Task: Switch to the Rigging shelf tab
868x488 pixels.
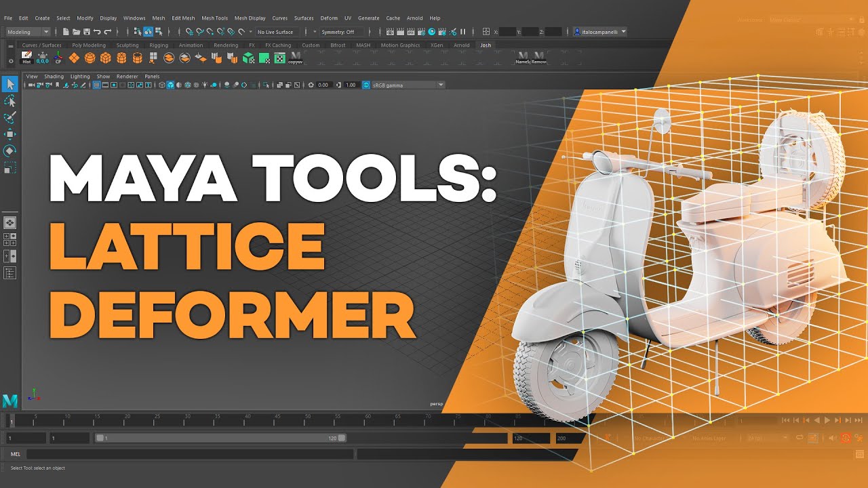Action: coord(159,45)
